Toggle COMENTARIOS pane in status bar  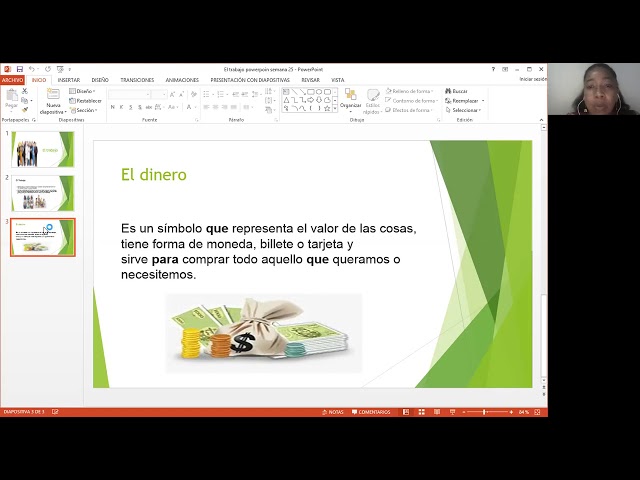click(371, 412)
